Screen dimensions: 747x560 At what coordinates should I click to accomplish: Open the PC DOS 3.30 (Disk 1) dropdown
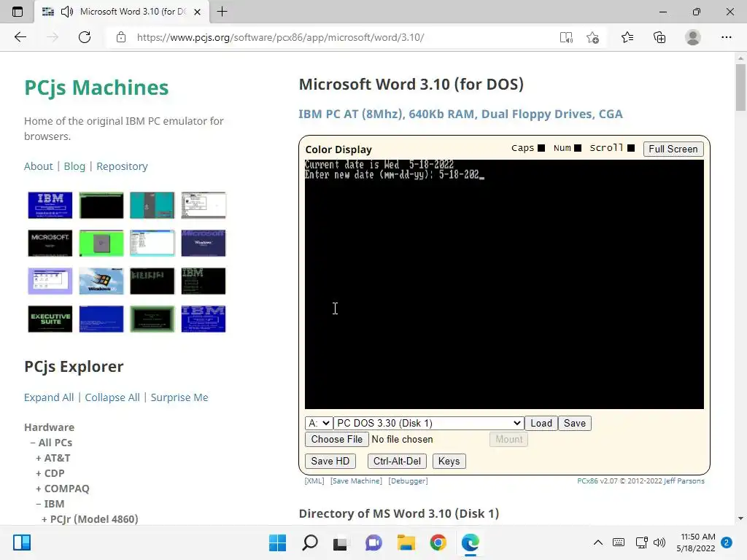[428, 423]
